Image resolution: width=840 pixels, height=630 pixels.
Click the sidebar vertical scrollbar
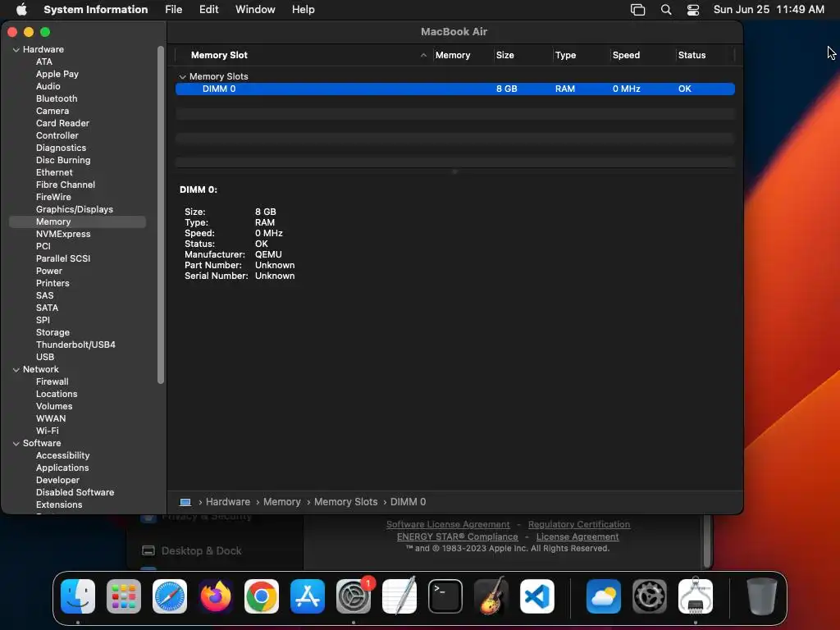(160, 214)
